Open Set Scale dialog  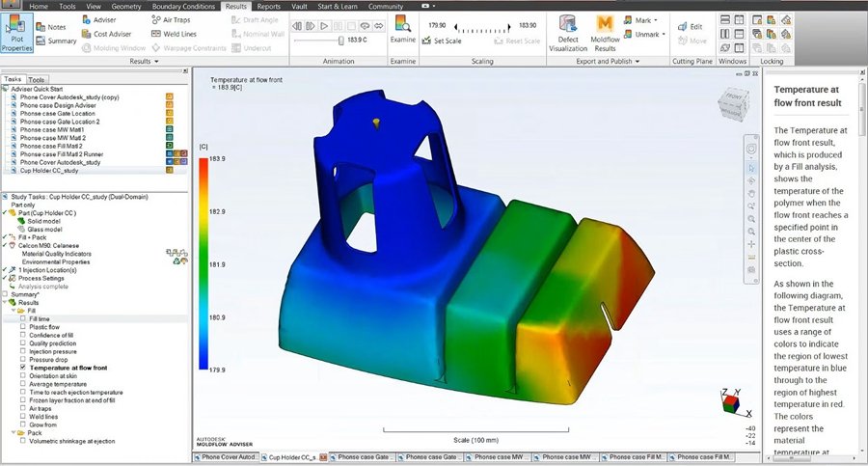click(441, 41)
